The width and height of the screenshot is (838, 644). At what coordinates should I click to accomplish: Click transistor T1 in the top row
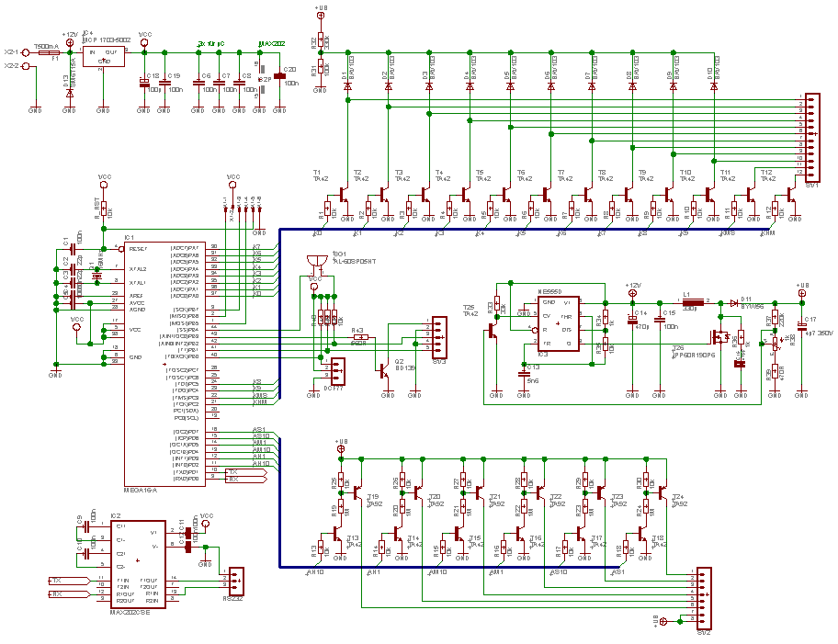click(x=341, y=195)
